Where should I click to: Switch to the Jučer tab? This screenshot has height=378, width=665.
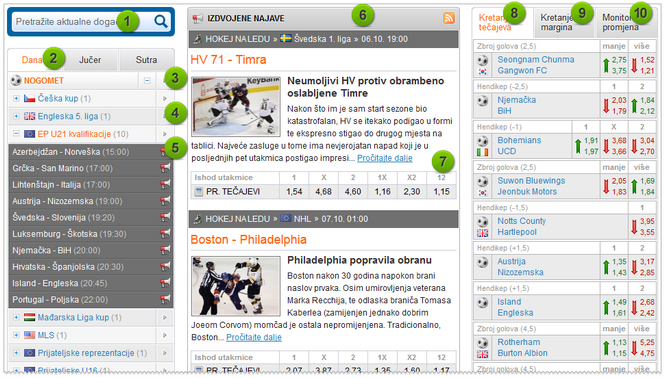90,60
